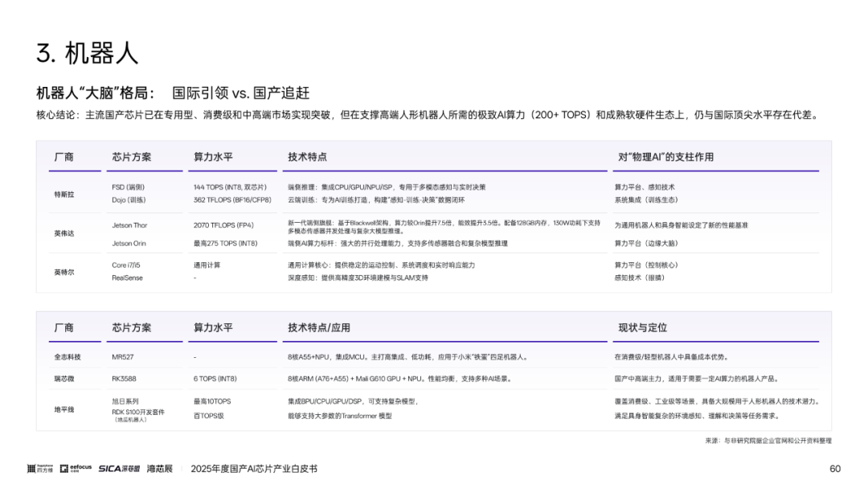
Task: Click the subtitle "国际引领 vs. 国产追赶"
Action: click(x=241, y=92)
